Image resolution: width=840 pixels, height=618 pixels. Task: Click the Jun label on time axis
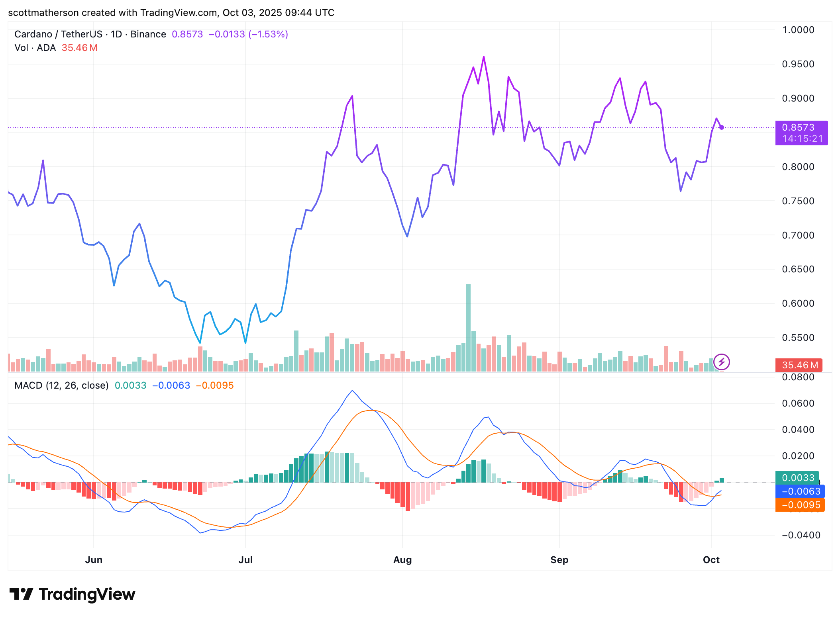(x=94, y=559)
